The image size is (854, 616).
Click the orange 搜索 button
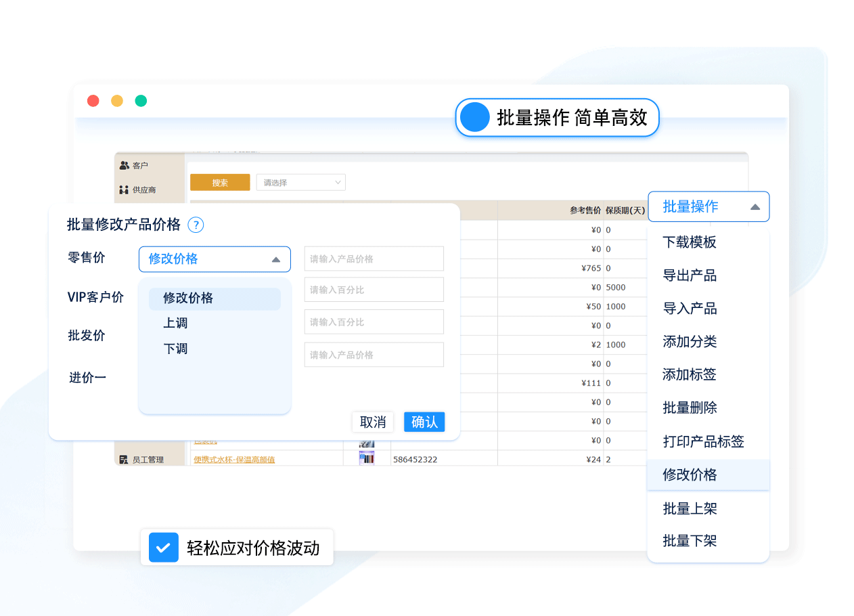click(220, 183)
